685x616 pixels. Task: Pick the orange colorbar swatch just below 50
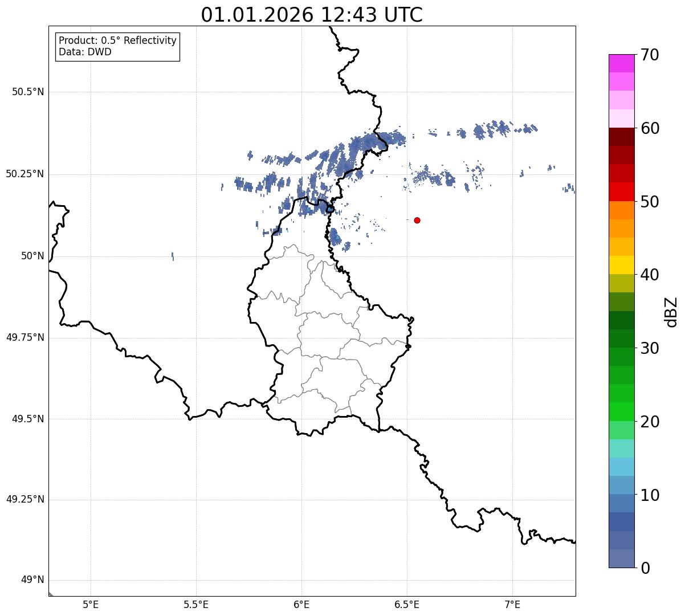pyautogui.click(x=621, y=210)
